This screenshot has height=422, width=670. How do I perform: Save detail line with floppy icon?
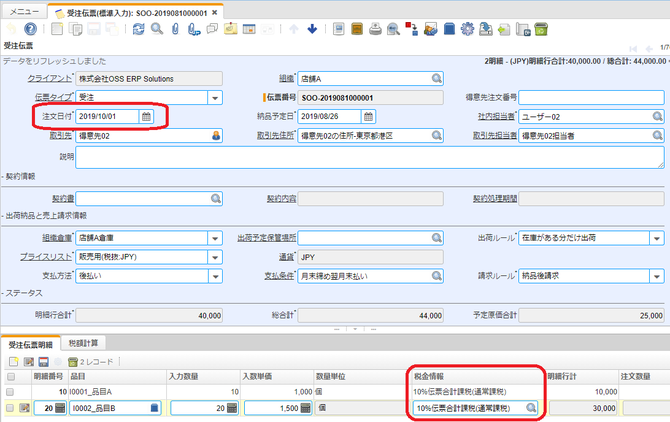pos(44,362)
